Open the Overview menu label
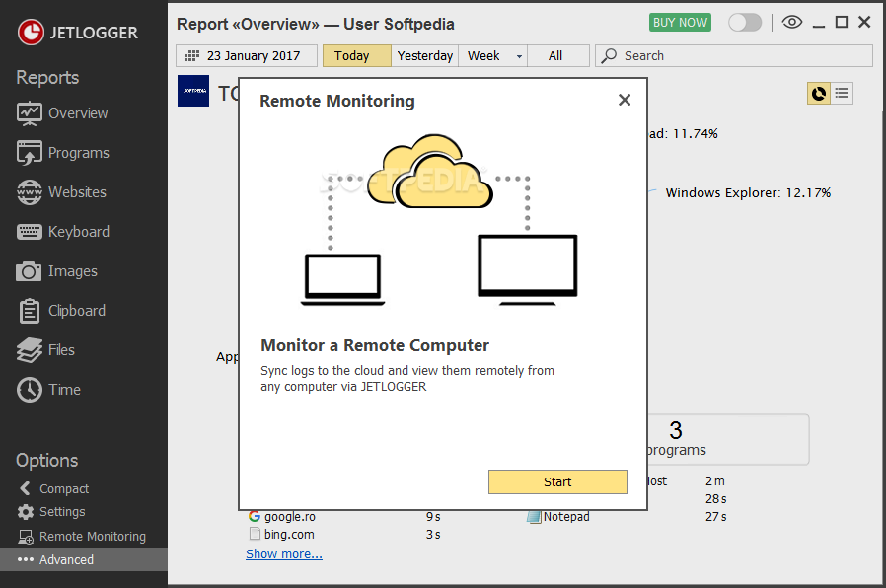Image resolution: width=886 pixels, height=588 pixels. coord(78,113)
